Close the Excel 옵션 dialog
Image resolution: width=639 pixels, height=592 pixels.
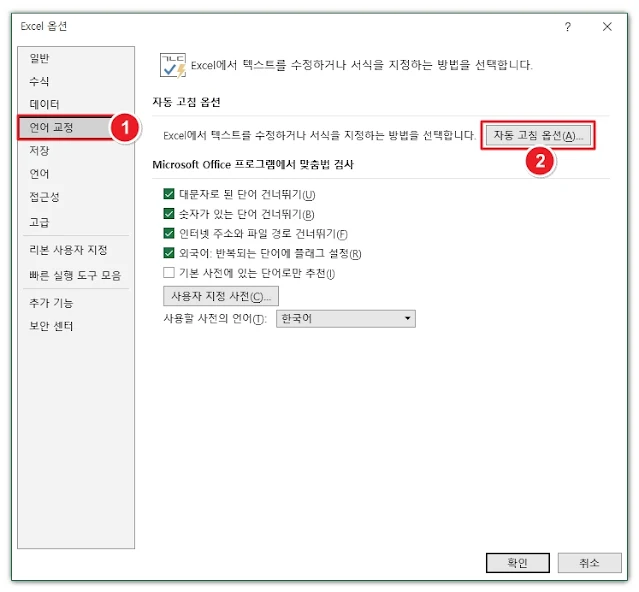click(x=607, y=27)
